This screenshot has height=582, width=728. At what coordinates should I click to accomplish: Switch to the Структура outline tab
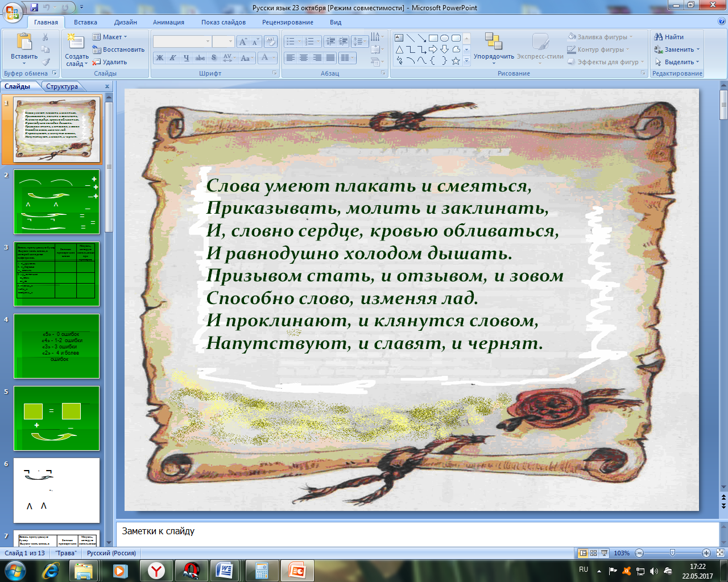pyautogui.click(x=62, y=86)
